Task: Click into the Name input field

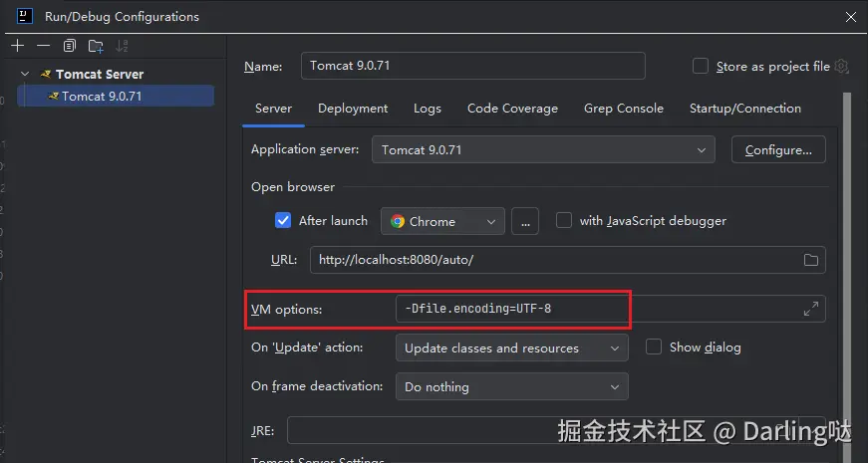Action: 473,66
